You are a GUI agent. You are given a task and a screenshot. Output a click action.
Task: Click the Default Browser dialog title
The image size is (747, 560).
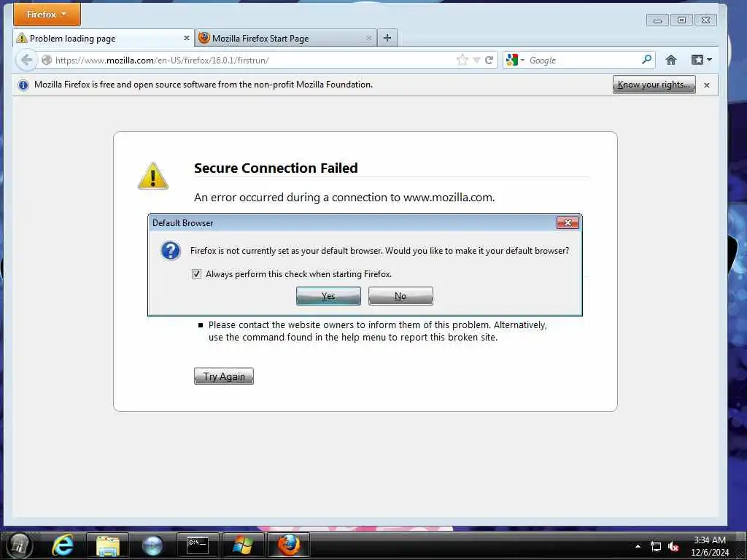click(x=182, y=223)
